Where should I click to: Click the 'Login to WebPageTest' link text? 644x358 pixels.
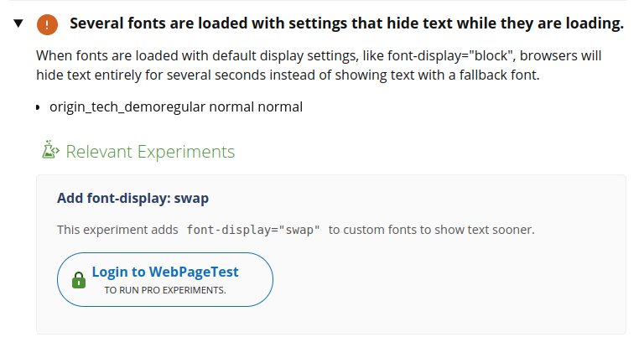pos(165,272)
